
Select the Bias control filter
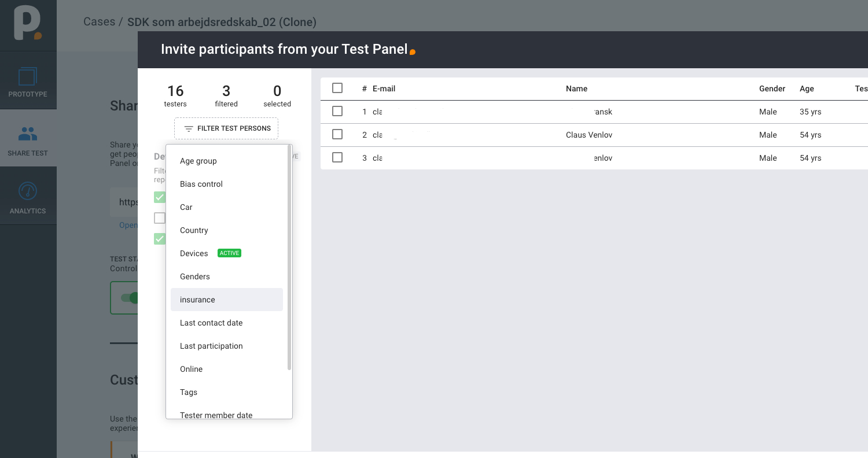(227, 184)
